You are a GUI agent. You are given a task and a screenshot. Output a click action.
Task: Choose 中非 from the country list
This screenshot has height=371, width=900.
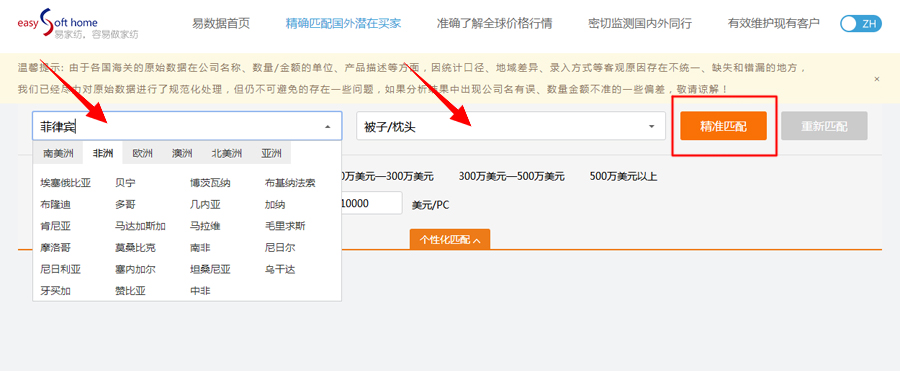pyautogui.click(x=200, y=291)
